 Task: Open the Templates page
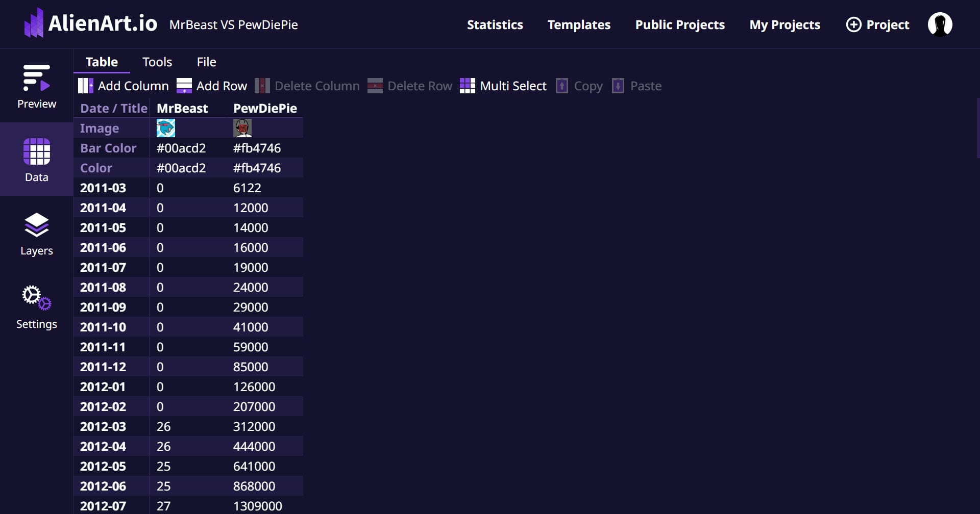(579, 24)
